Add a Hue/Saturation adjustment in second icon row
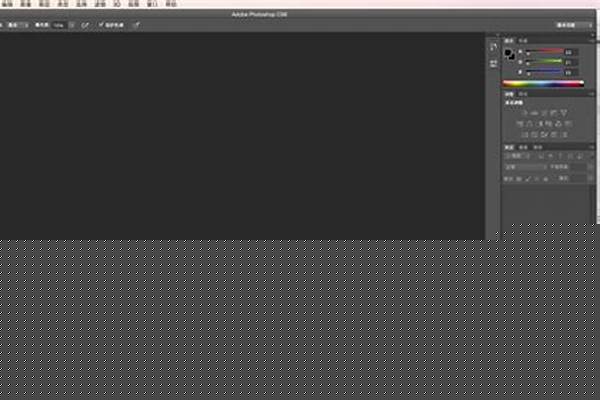The height and width of the screenshot is (400, 600). tap(521, 123)
